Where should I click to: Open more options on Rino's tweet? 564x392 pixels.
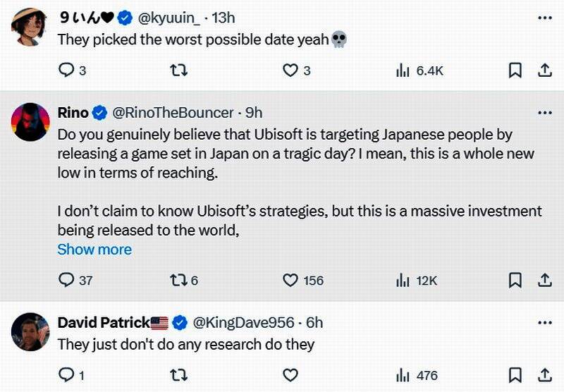[544, 113]
